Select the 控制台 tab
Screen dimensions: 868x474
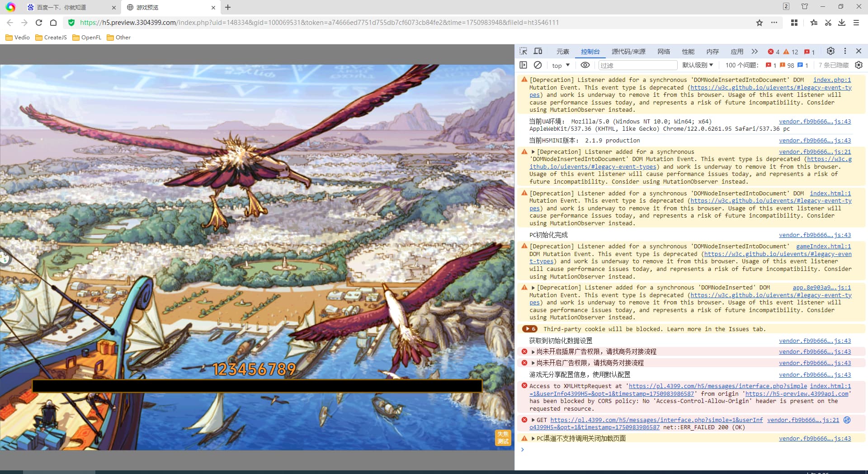pyautogui.click(x=590, y=52)
